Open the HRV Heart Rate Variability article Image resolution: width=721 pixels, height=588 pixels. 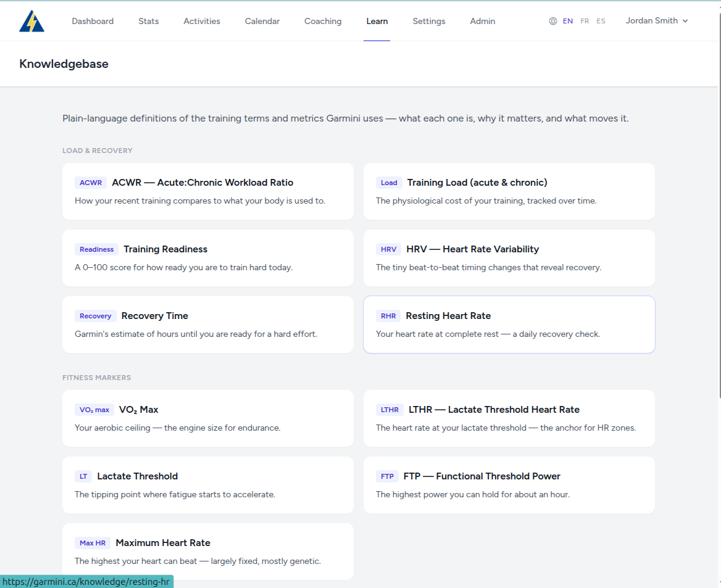509,258
